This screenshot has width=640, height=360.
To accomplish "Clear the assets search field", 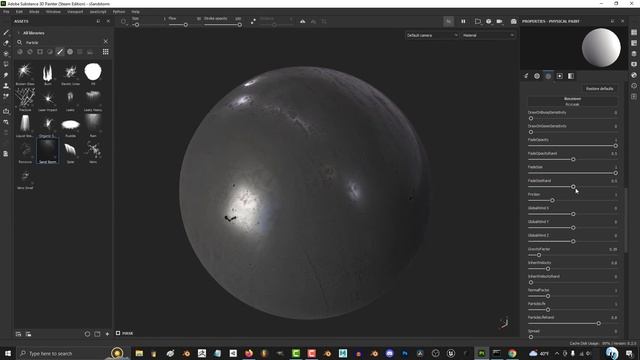I will click(x=106, y=42).
